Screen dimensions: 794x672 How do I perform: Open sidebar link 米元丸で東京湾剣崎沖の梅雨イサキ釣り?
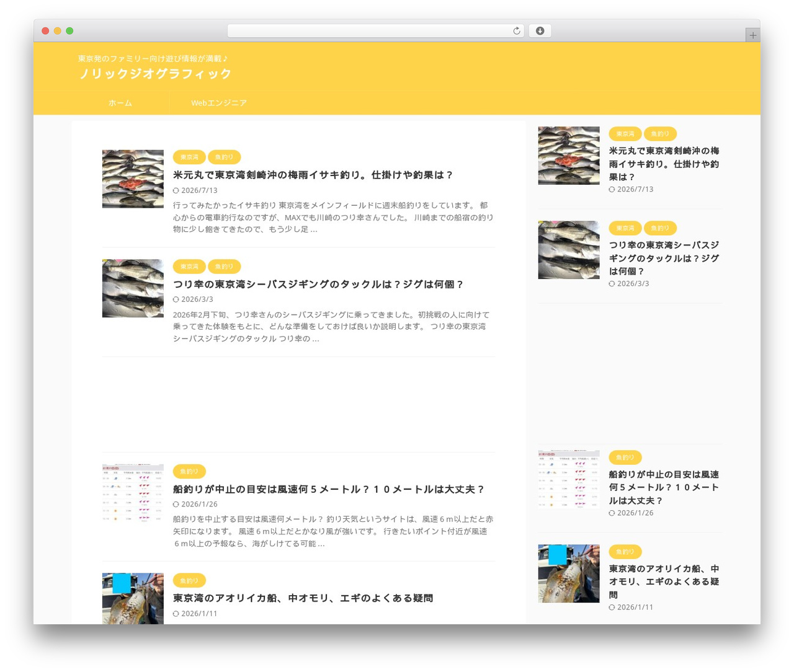(664, 164)
